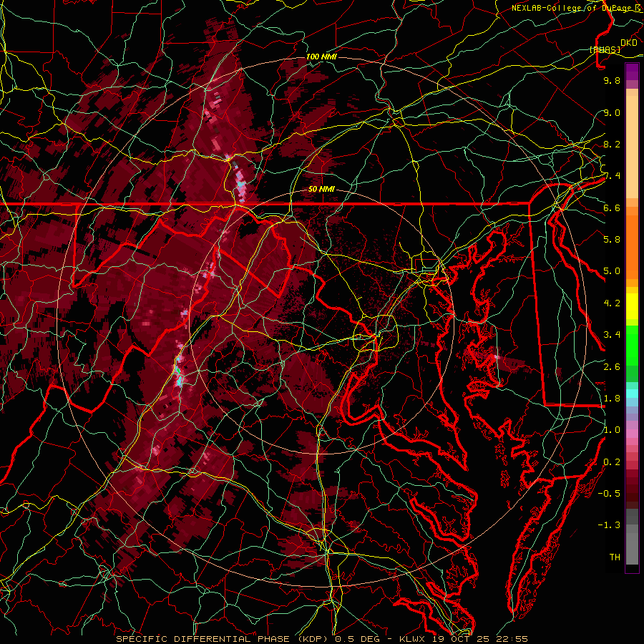Click the 9.8 value on the color scale
Image resolution: width=644 pixels, height=644 pixels.
click(x=612, y=80)
